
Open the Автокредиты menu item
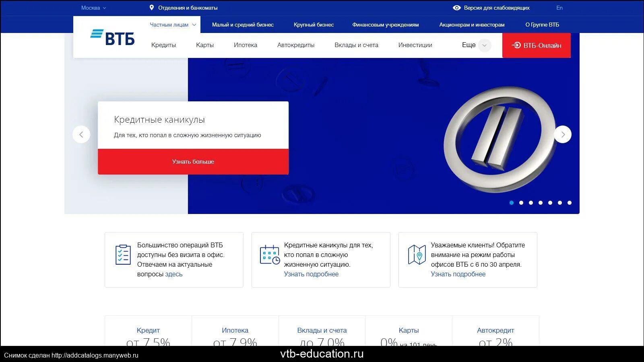(x=296, y=45)
